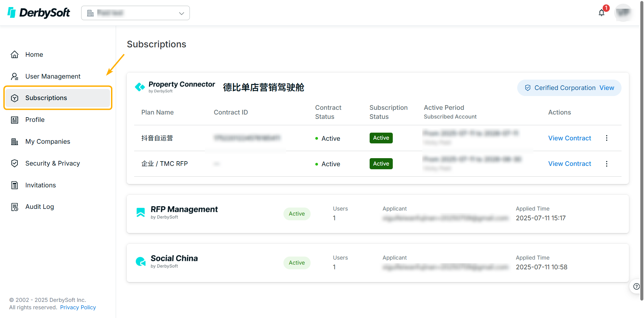Click Applied Time 2025-07-11 10:58
This screenshot has width=644, height=318.
(x=541, y=267)
